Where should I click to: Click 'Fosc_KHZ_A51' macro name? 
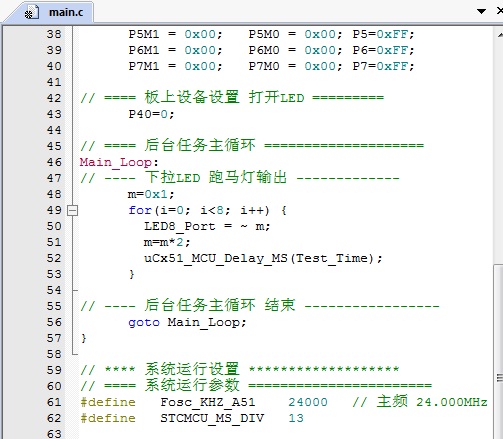pyautogui.click(x=208, y=402)
